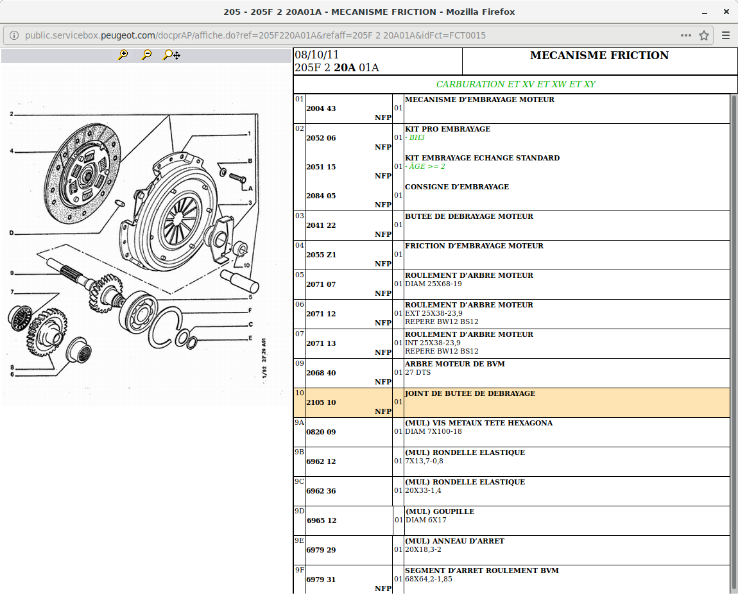
Task: Select part number 6965 12
Action: click(x=321, y=520)
